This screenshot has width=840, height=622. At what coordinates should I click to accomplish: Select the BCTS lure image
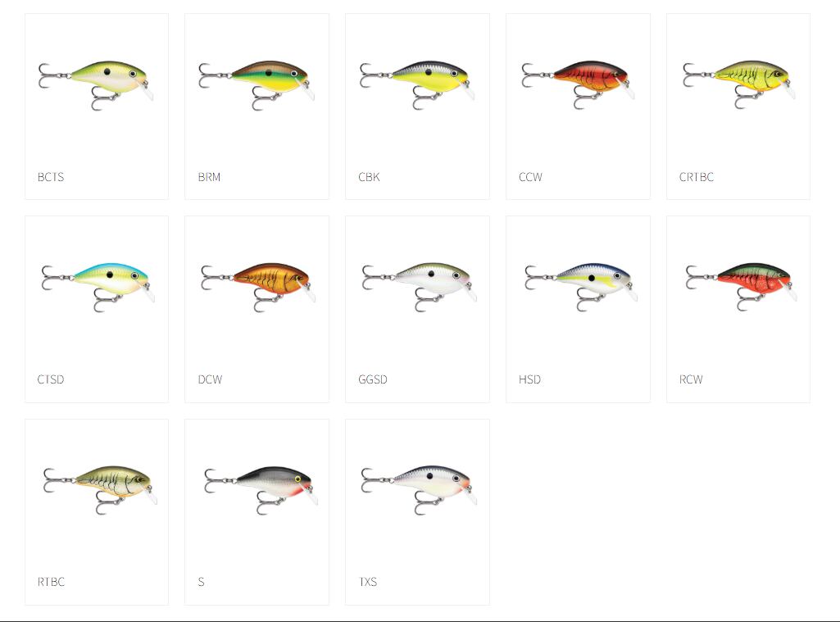96,85
